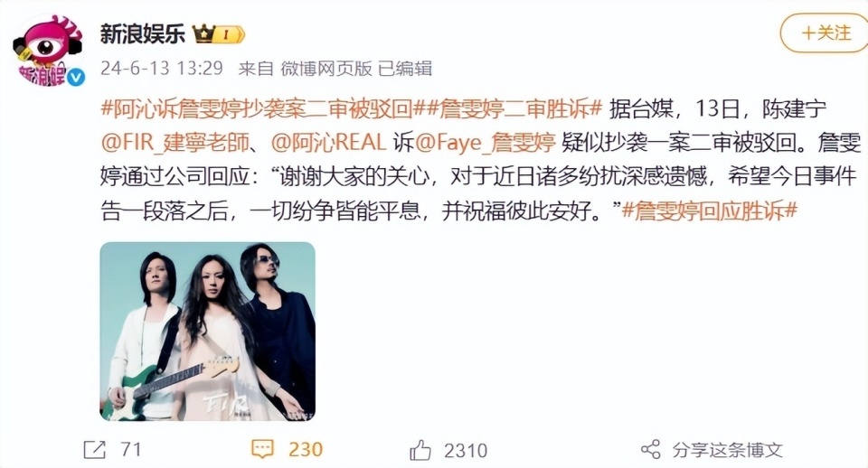This screenshot has width=868, height=468.
Task: Click the share icon near 分享这条博文
Action: point(650,450)
